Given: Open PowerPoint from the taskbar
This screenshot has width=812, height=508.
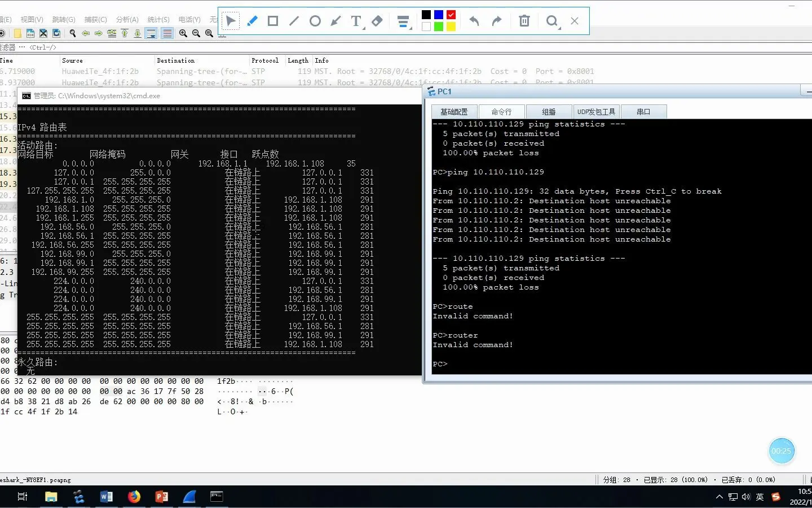Looking at the screenshot, I should pos(161,497).
